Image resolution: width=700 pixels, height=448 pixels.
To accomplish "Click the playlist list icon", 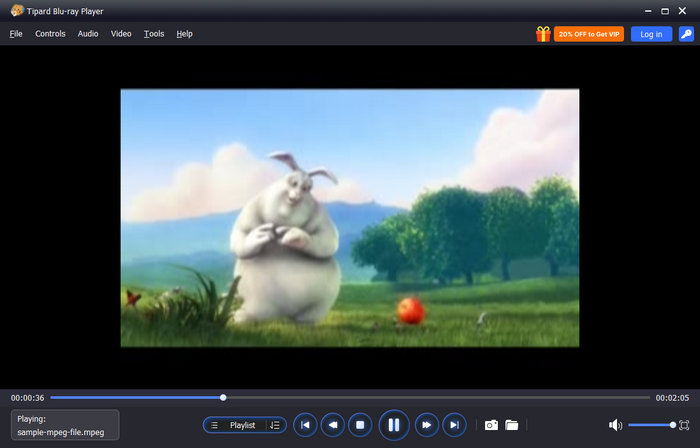I will pyautogui.click(x=214, y=425).
